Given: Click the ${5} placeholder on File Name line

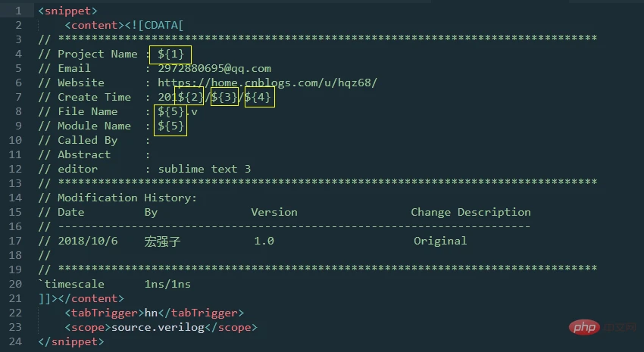Looking at the screenshot, I should click(171, 111).
